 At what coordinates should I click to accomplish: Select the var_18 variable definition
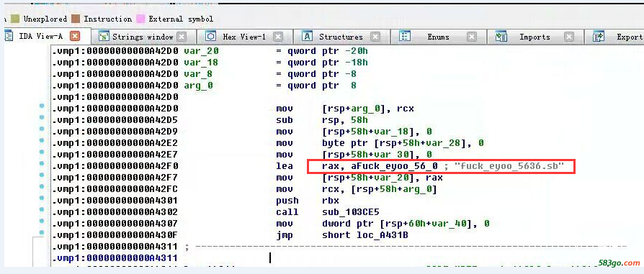(x=201, y=63)
